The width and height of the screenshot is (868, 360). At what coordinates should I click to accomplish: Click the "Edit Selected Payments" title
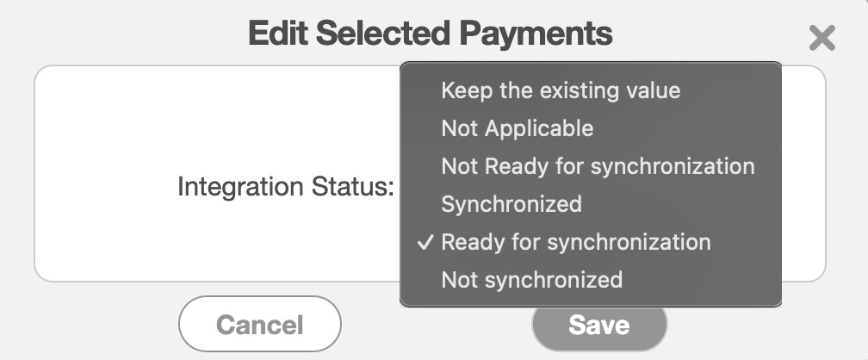(x=430, y=34)
